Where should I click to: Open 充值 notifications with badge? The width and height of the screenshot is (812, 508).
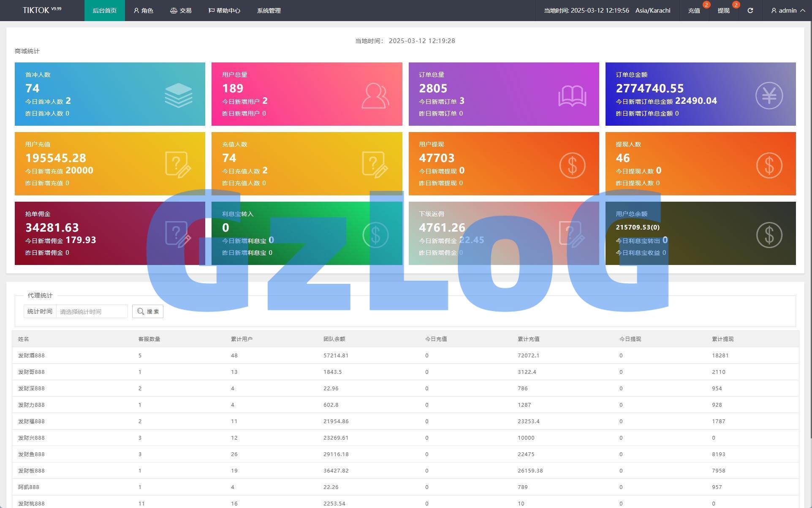click(x=694, y=11)
